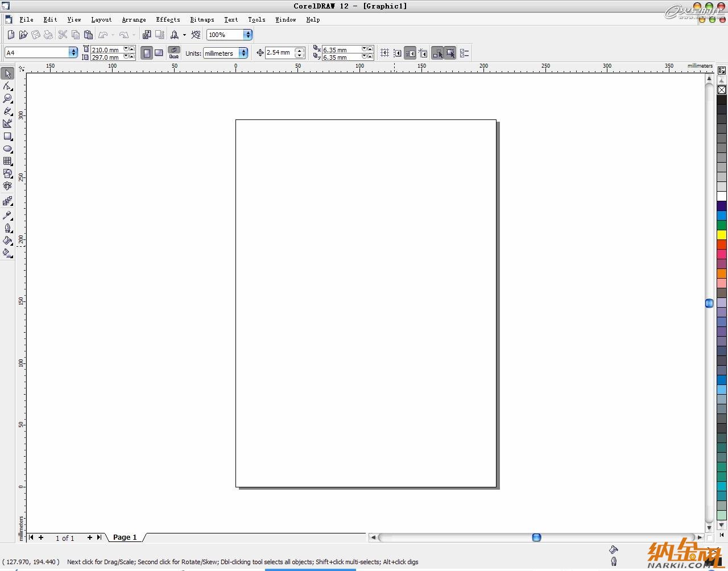Open the Outline pen tool
This screenshot has width=728, height=571.
click(7, 228)
